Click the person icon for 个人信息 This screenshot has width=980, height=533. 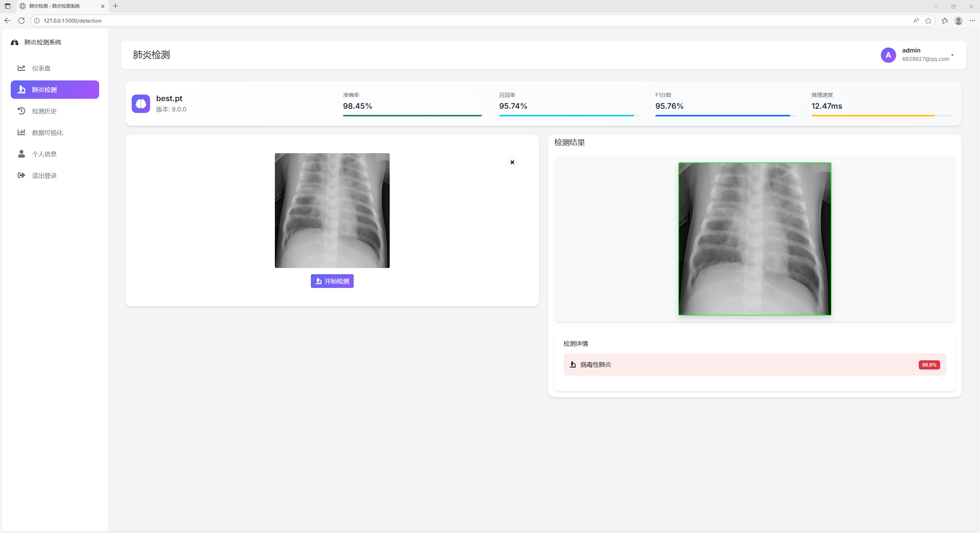[21, 154]
